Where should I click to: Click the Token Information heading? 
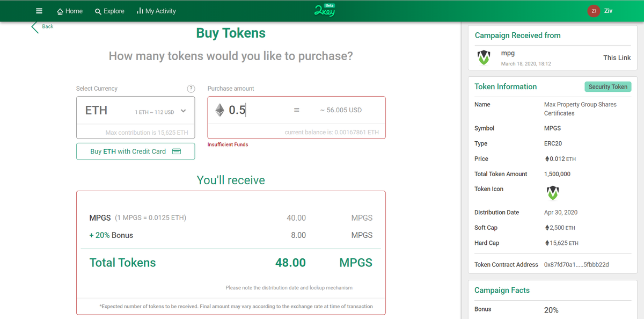point(506,86)
